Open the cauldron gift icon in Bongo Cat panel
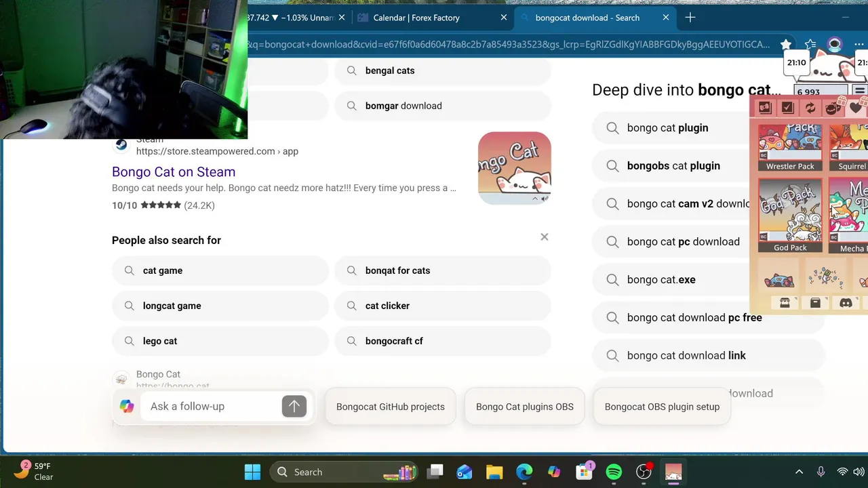868x488 pixels. click(833, 108)
